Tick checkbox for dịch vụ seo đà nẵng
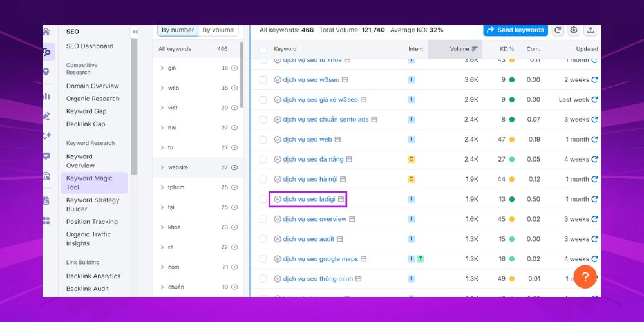644x322 pixels. (263, 159)
